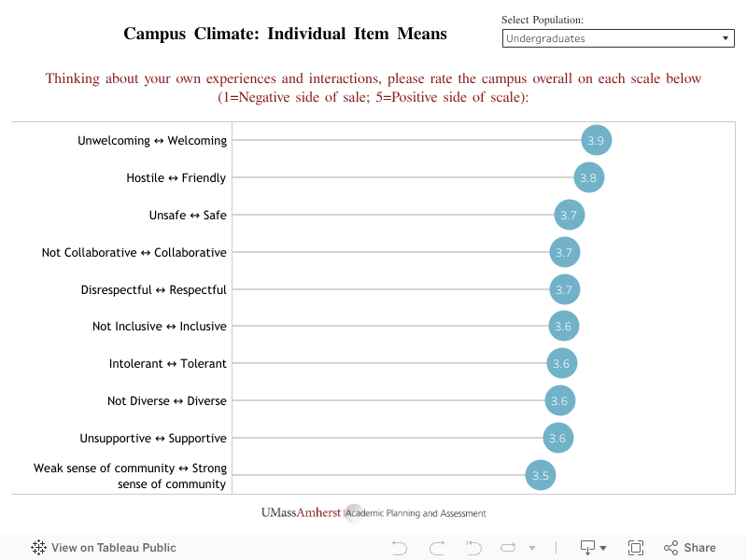Image resolution: width=747 pixels, height=560 pixels.
Task: Enter full screen mode
Action: tap(636, 548)
